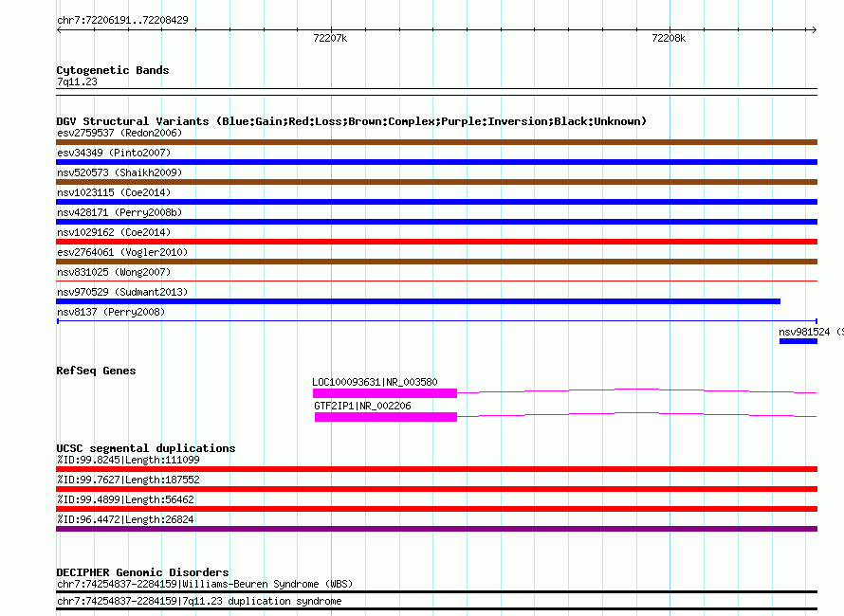This screenshot has width=844, height=616.
Task: Select the brown bar under esv2764061
Action: pyautogui.click(x=436, y=262)
